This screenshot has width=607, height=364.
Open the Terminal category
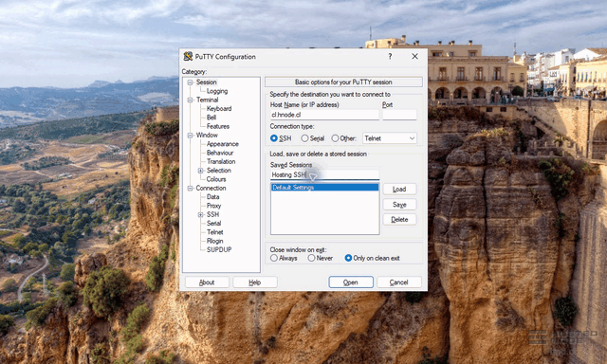(207, 100)
